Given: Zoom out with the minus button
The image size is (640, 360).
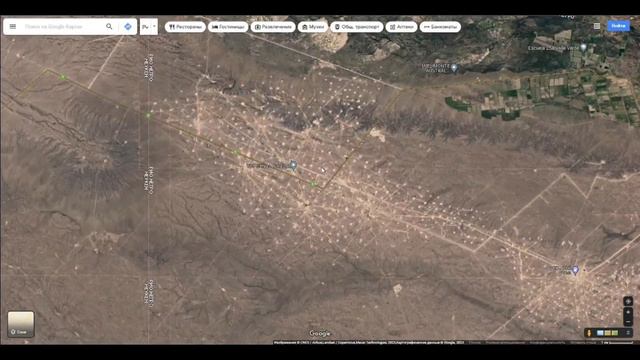Looking at the screenshot, I should [628, 322].
